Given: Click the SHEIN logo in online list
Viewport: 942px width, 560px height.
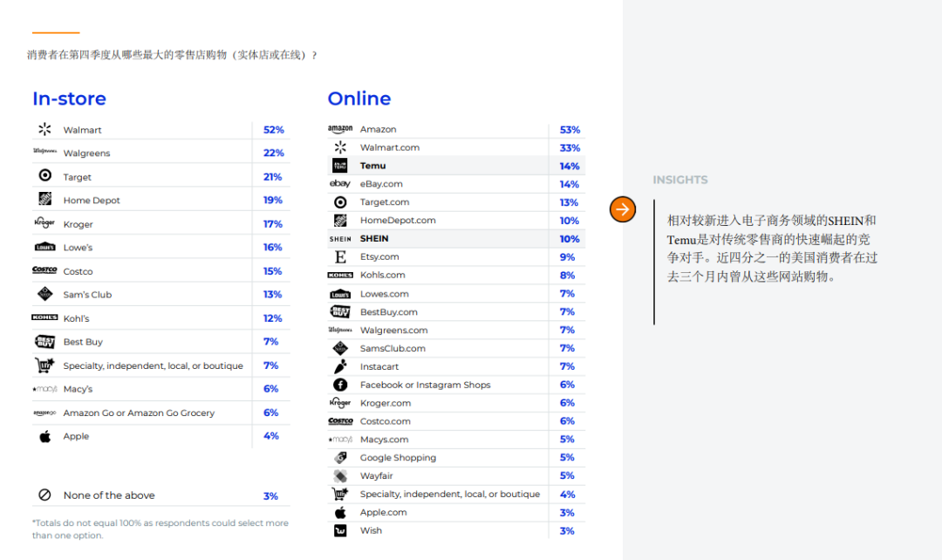Looking at the screenshot, I should click(339, 238).
